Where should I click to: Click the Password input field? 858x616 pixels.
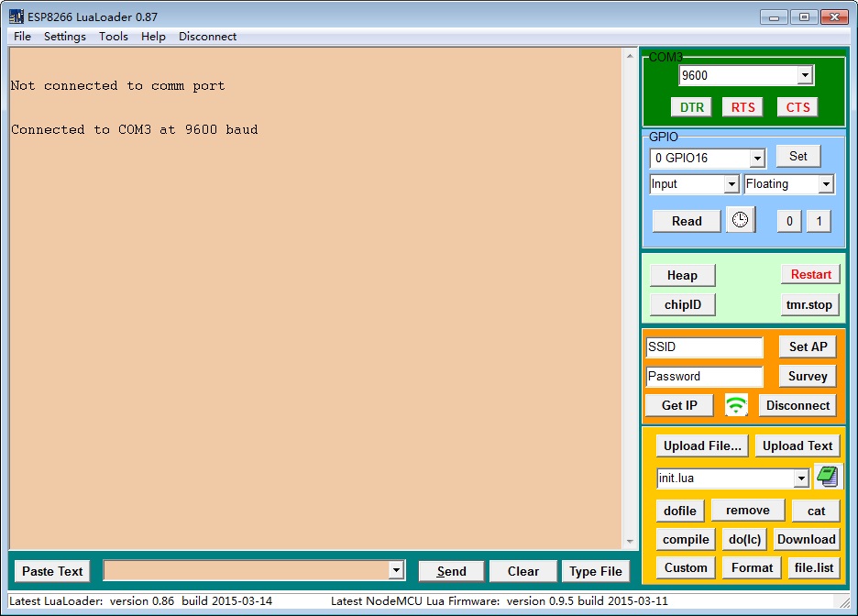[704, 377]
